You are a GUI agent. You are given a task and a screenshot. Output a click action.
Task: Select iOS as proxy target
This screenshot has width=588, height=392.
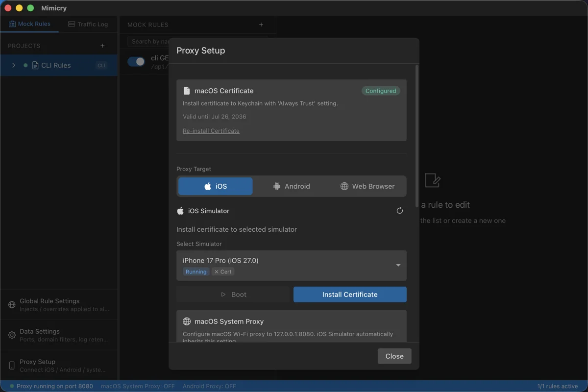[x=216, y=186]
